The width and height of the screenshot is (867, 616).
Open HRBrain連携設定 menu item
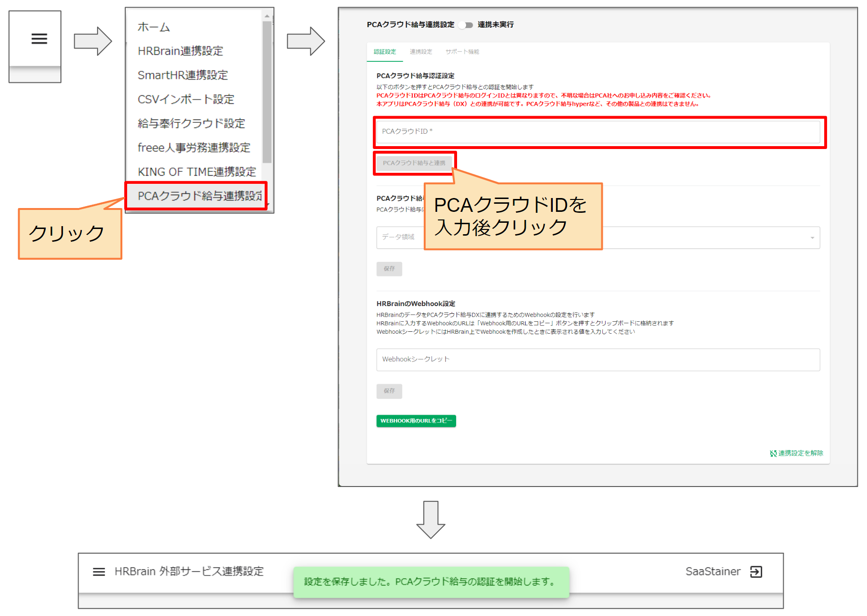(180, 51)
